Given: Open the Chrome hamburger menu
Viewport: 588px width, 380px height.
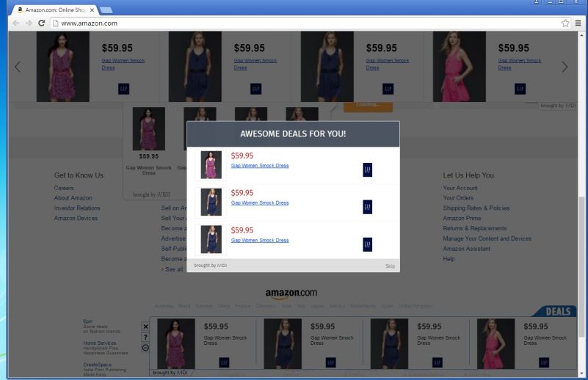Looking at the screenshot, I should (578, 23).
